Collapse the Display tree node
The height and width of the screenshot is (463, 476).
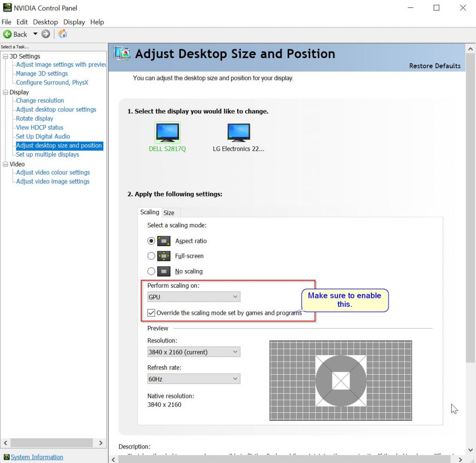pyautogui.click(x=5, y=93)
